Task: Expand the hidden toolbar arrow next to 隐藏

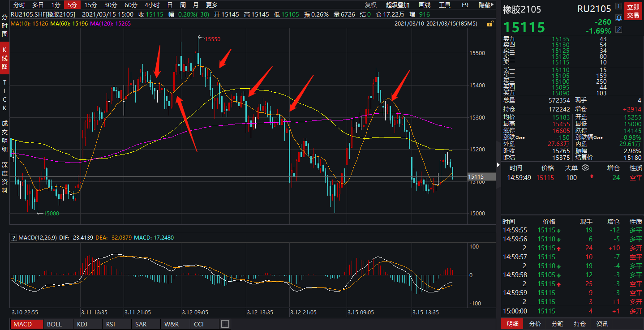Action: pos(493,5)
